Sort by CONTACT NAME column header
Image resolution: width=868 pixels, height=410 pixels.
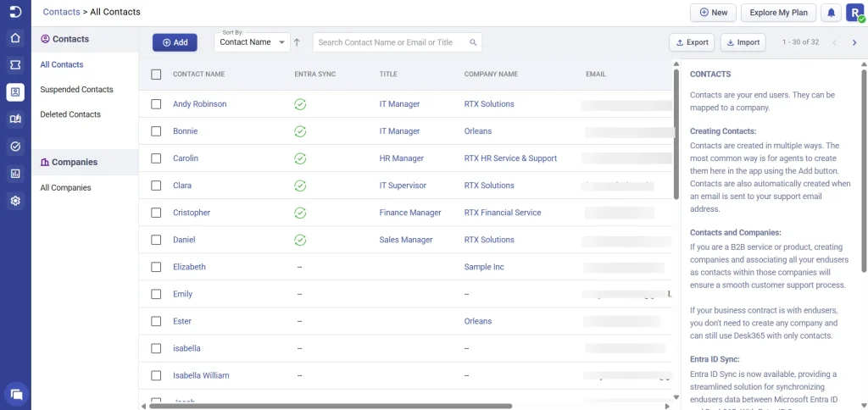[x=198, y=75]
